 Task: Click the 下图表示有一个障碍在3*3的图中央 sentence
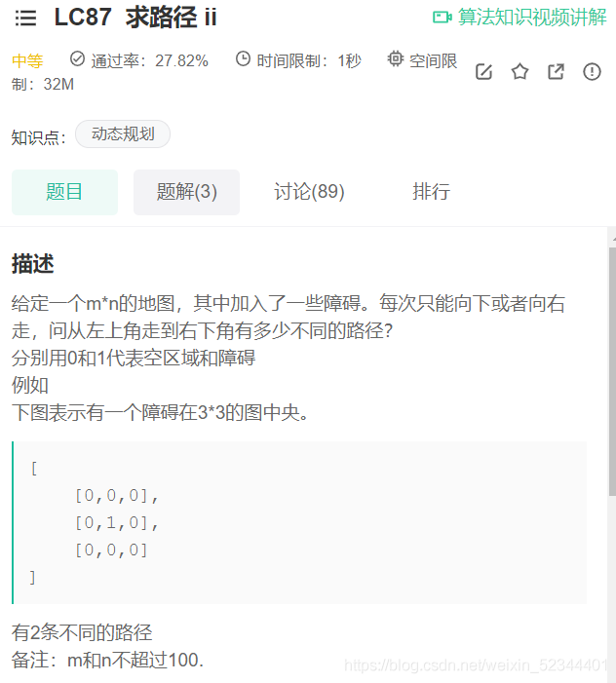(160, 412)
